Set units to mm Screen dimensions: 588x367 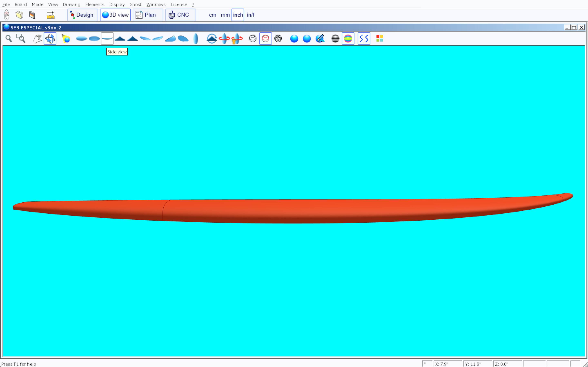pyautogui.click(x=225, y=15)
